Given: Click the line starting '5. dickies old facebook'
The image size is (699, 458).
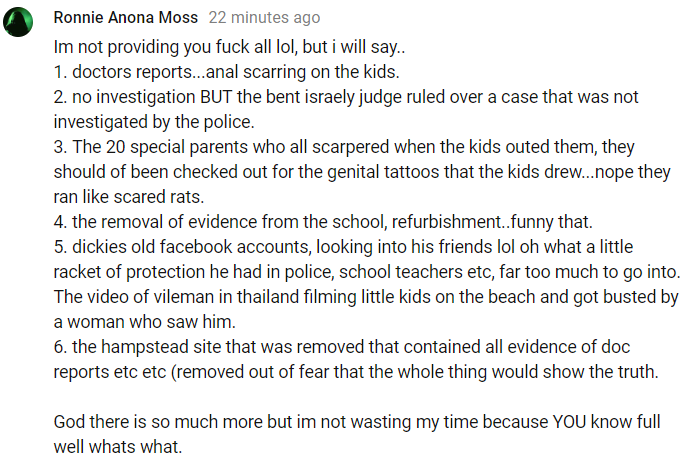Looking at the screenshot, I should pos(343,247).
